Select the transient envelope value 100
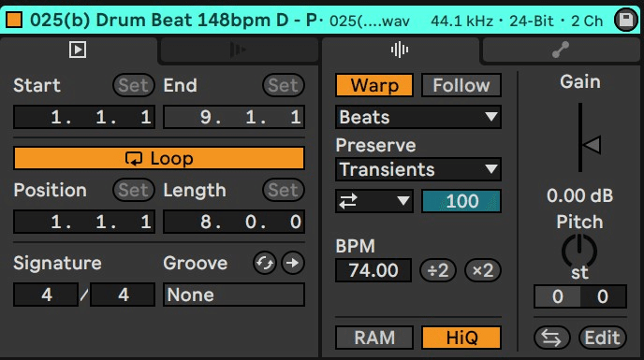 (461, 201)
